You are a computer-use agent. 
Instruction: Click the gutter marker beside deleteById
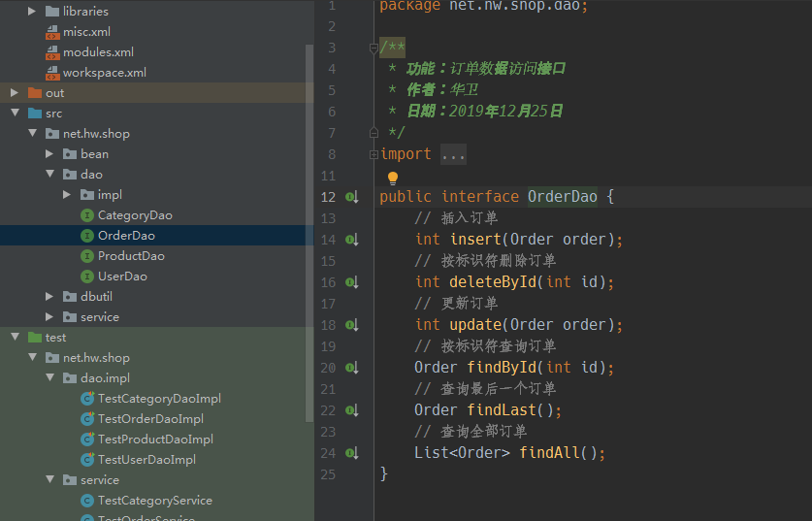tap(352, 282)
